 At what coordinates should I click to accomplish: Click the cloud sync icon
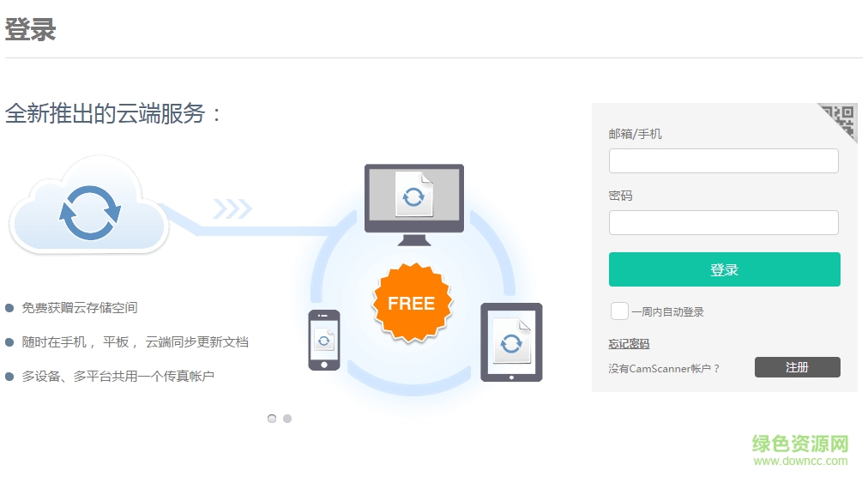pos(89,208)
